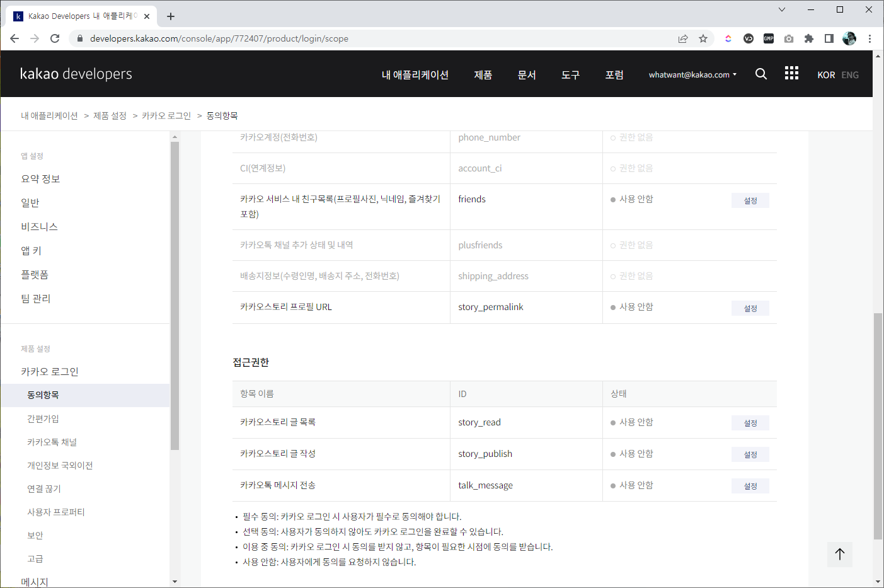Open 보안 in sidebar
Screen dimensions: 884x588
tap(35, 535)
